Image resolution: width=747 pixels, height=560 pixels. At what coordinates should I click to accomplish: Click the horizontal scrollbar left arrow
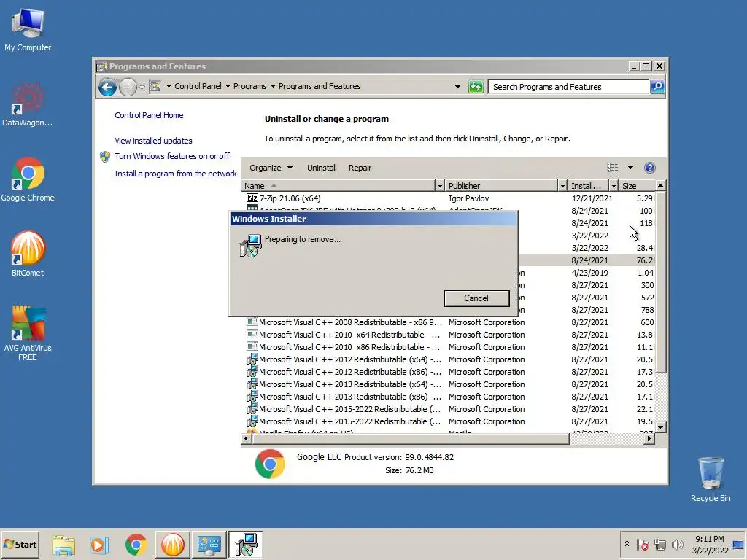(247, 438)
